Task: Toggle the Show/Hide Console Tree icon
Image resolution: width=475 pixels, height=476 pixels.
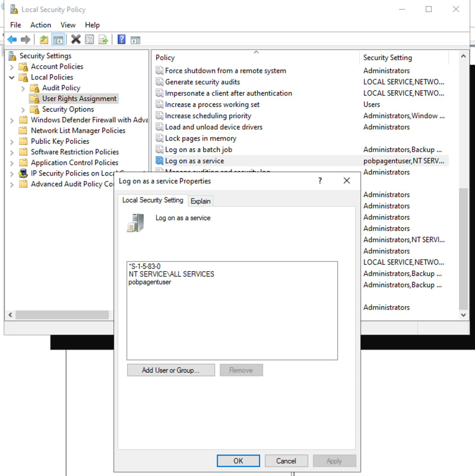Action: pos(58,39)
